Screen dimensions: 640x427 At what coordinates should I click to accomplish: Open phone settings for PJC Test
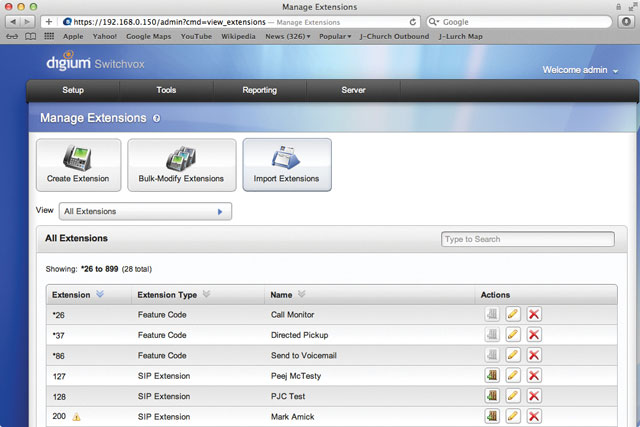(x=492, y=396)
